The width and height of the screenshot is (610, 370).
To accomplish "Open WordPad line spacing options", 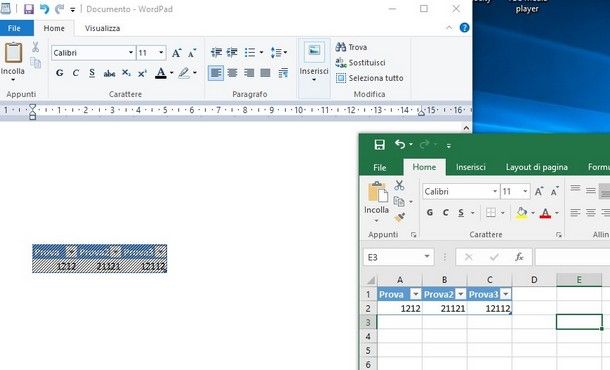I will [x=278, y=53].
